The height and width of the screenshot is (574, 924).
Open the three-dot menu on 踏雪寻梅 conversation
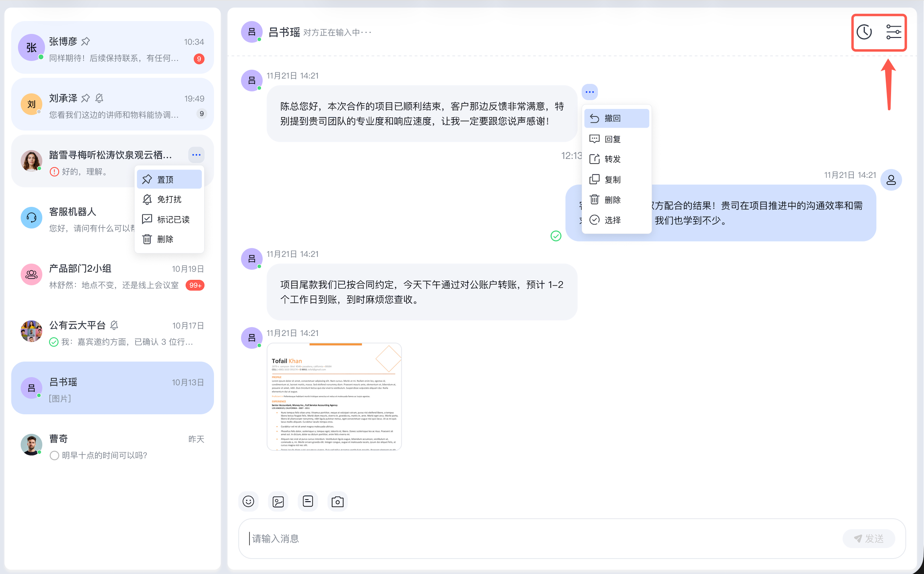point(196,154)
